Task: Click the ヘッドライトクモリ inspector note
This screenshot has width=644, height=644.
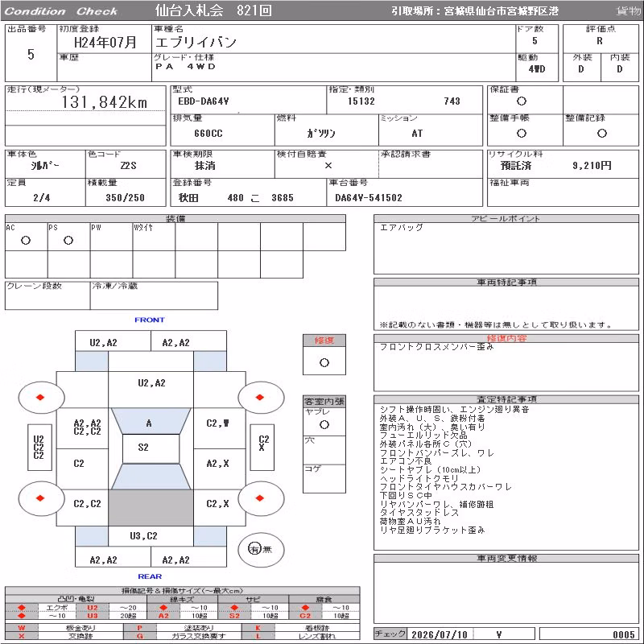Action: click(419, 478)
